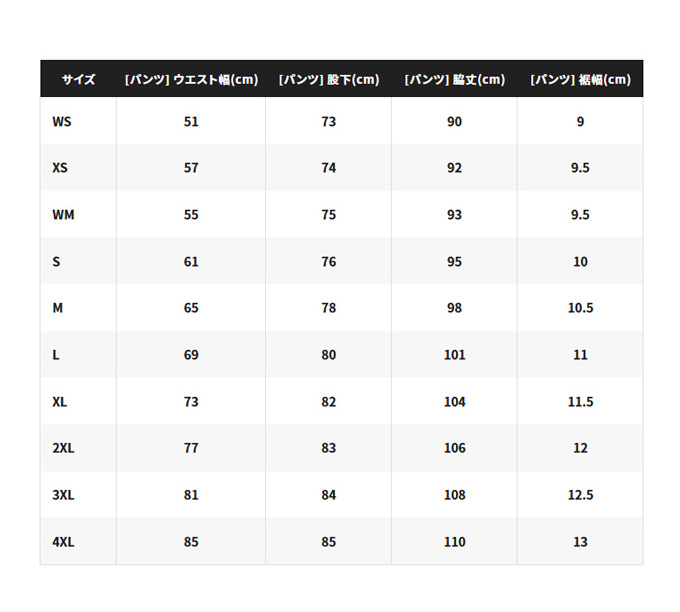Select the WS size row label

62,121
